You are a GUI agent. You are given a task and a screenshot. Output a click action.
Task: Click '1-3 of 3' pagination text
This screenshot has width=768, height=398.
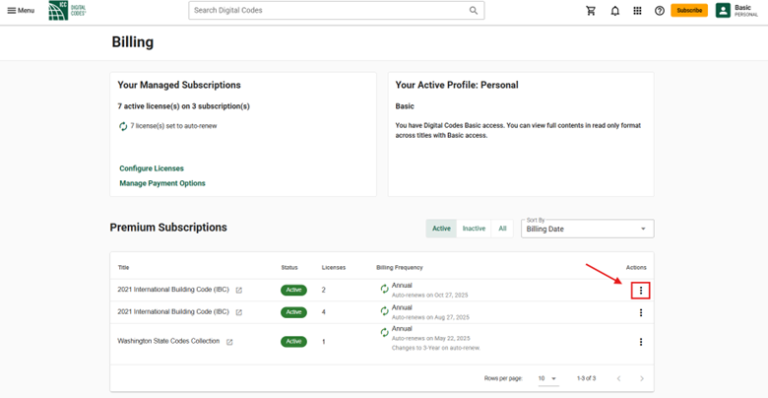(x=586, y=378)
